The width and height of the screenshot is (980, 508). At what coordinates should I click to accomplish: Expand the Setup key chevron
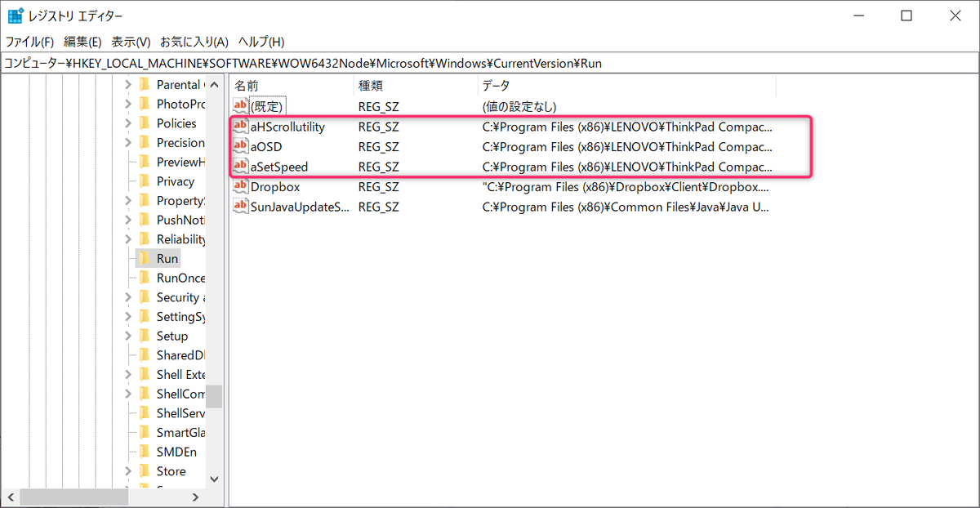pos(128,336)
